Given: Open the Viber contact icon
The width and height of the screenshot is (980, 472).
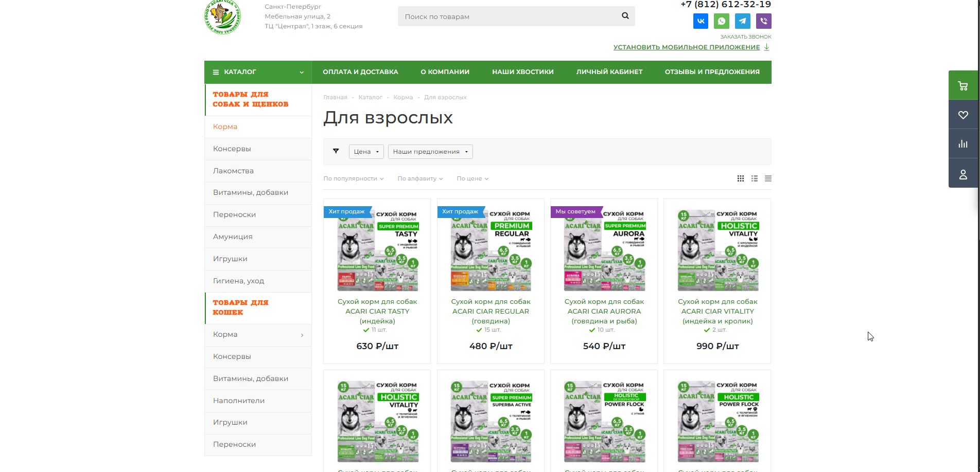Looking at the screenshot, I should point(764,21).
